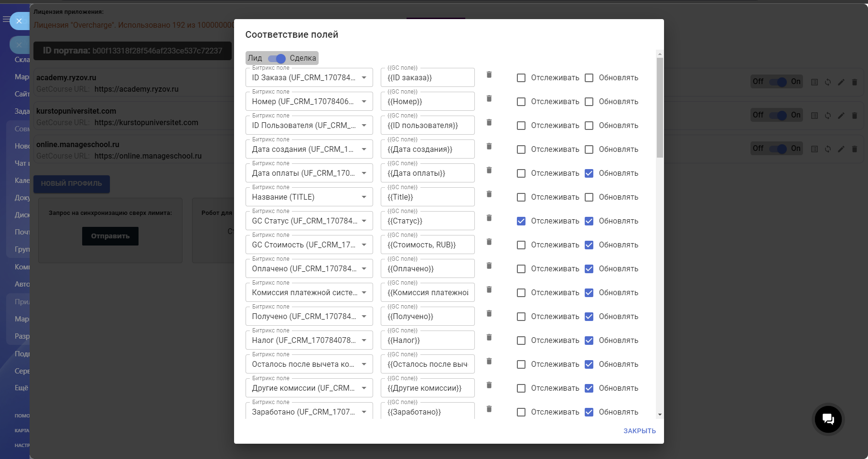The image size is (868, 459).
Task: Check Отслеживать for Дата оплаты row
Action: coord(521,173)
